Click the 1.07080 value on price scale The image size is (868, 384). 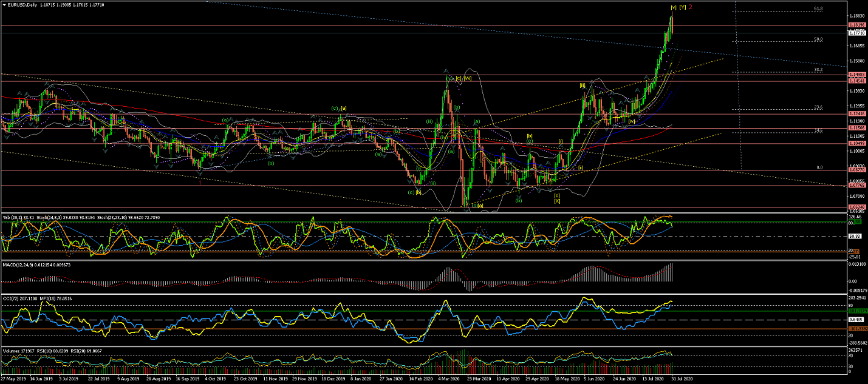[857, 197]
